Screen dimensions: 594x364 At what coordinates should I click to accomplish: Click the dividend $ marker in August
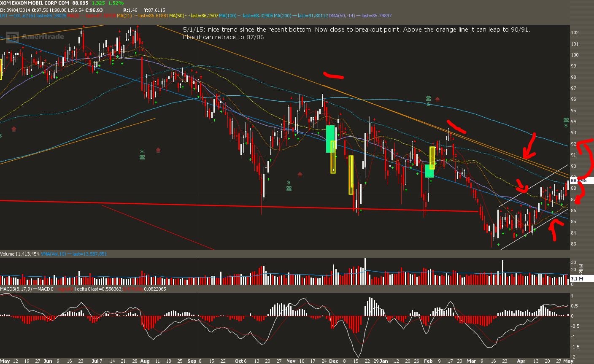tap(142, 151)
